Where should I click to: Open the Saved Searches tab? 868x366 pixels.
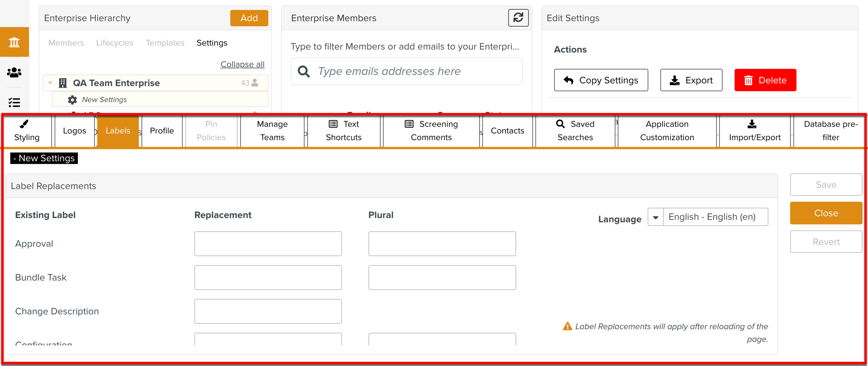point(575,131)
